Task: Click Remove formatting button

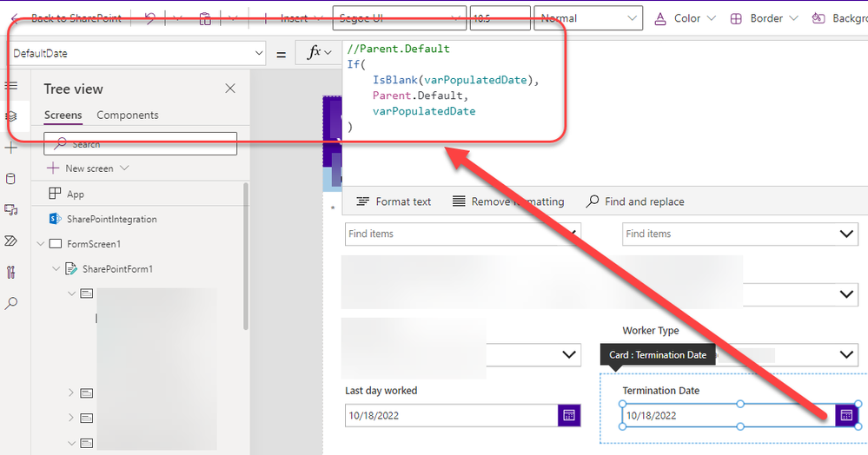Action: click(x=508, y=201)
